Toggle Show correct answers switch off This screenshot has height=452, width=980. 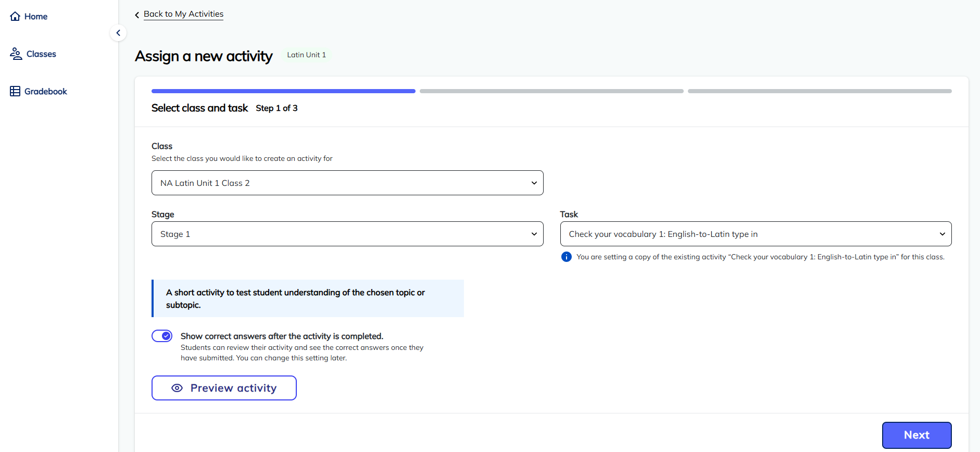point(162,336)
